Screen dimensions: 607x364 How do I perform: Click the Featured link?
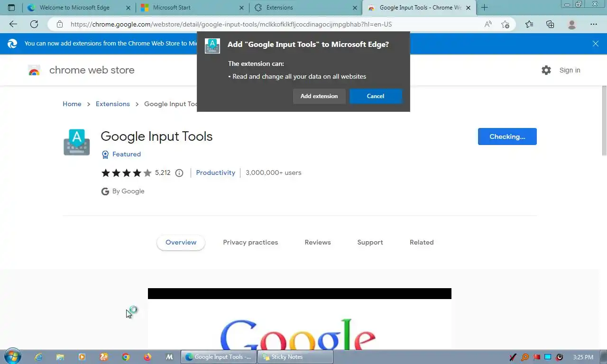127,154
